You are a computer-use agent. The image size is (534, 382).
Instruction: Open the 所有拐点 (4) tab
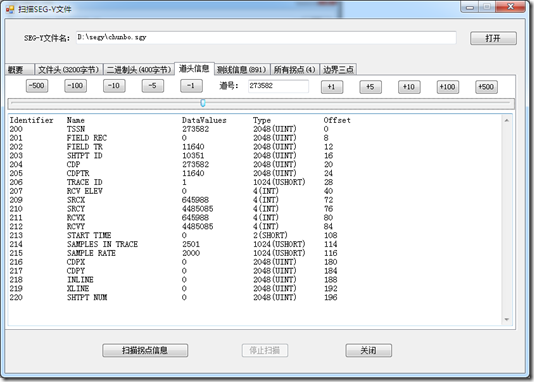[295, 69]
